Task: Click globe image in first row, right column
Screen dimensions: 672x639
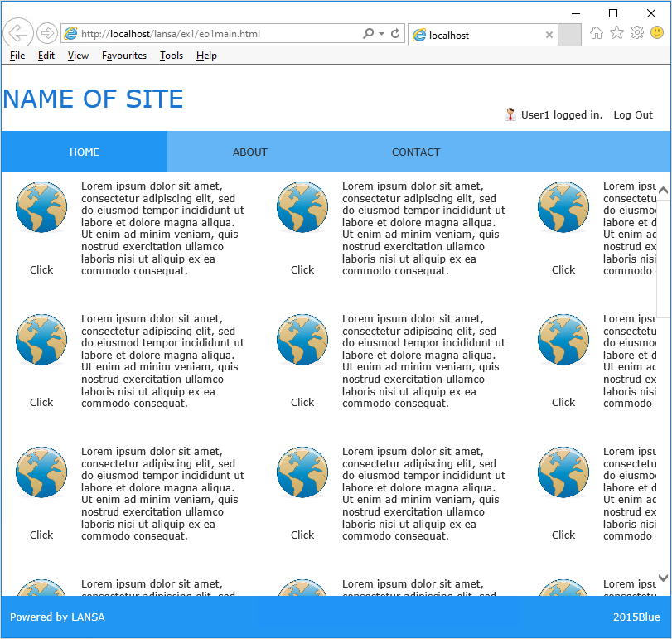Action: click(x=563, y=207)
